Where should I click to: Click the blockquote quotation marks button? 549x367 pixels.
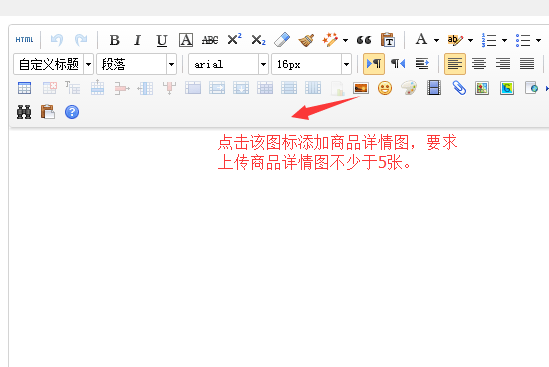tap(364, 40)
